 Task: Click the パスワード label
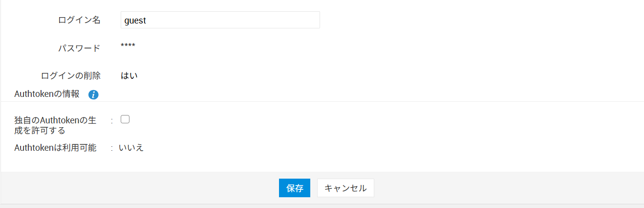[x=79, y=48]
